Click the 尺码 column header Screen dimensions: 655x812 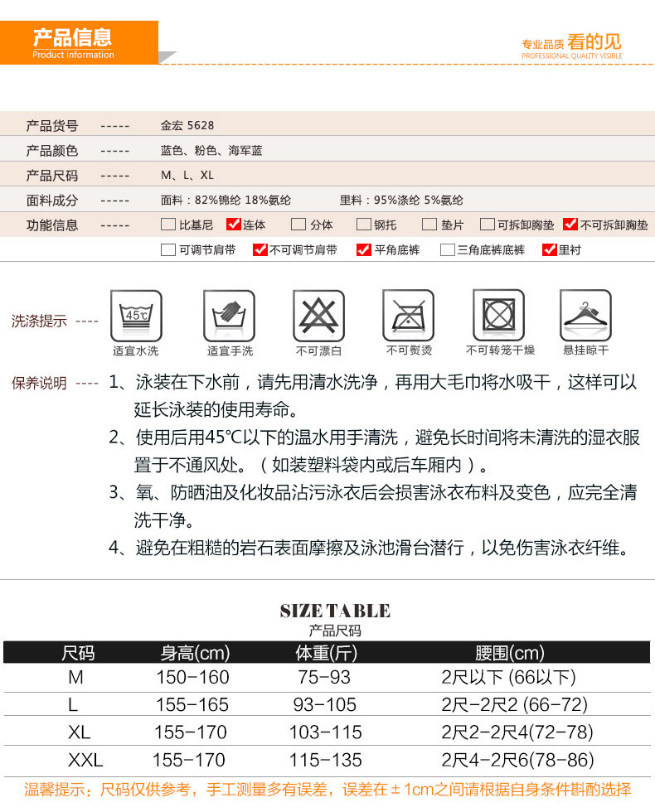tap(78, 653)
